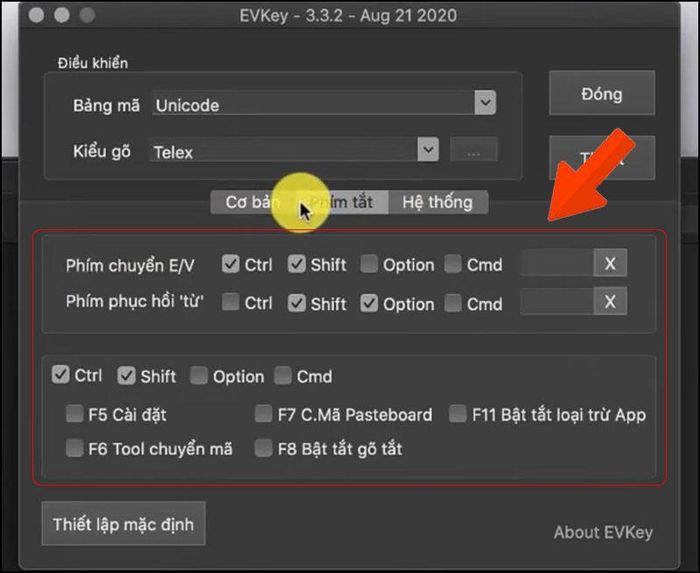Click the Đóng button

coord(602,93)
